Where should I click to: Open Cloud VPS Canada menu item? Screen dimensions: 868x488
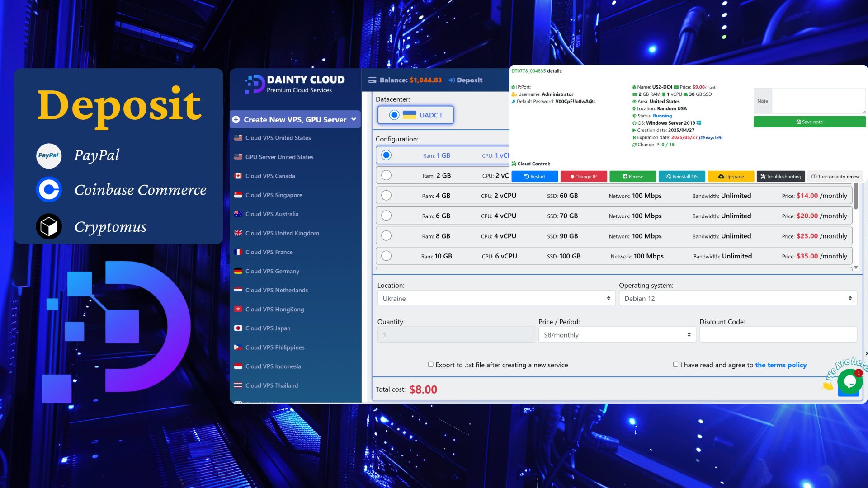tap(270, 176)
